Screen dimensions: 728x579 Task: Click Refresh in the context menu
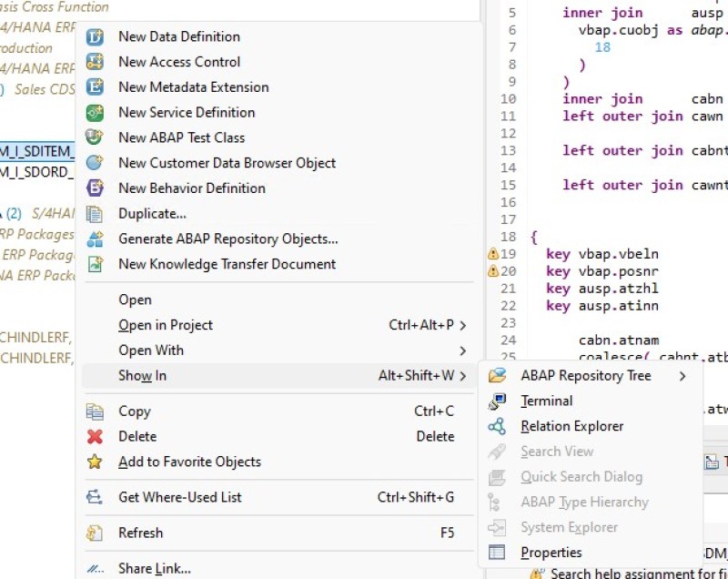click(140, 533)
